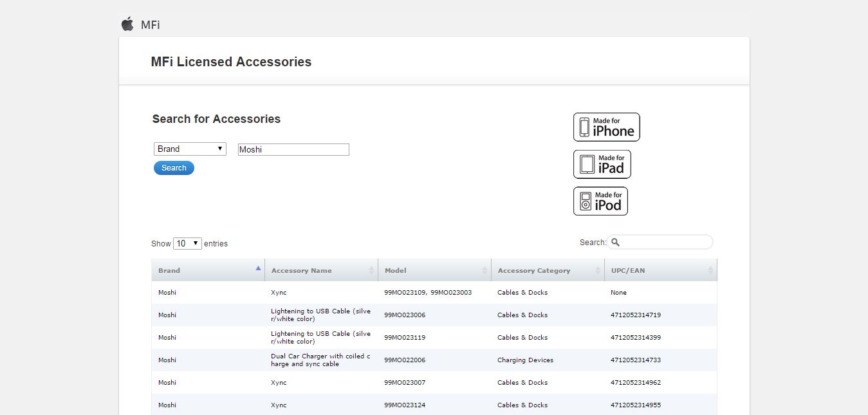Image resolution: width=868 pixels, height=415 pixels.
Task: Select model cell 99MO023119
Action: 405,338
